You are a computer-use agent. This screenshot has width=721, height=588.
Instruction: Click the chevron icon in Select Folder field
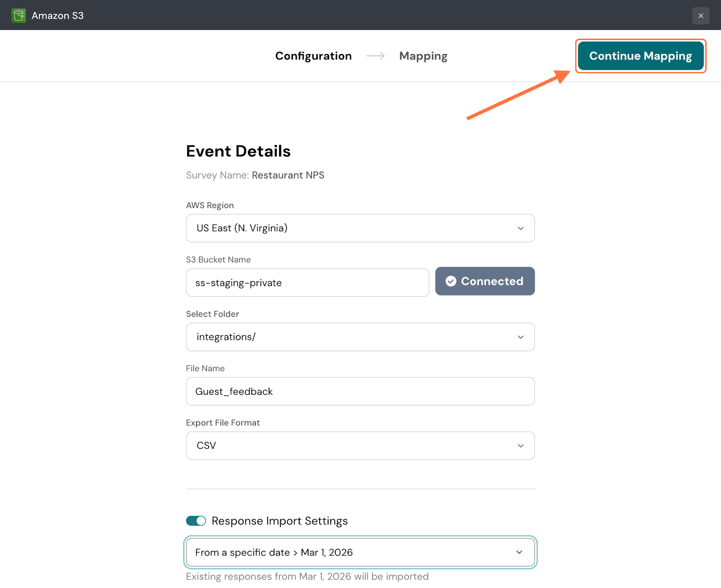click(520, 337)
